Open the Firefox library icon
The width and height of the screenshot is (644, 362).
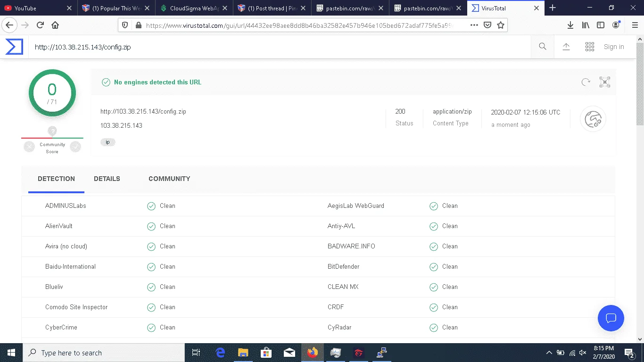tap(586, 25)
